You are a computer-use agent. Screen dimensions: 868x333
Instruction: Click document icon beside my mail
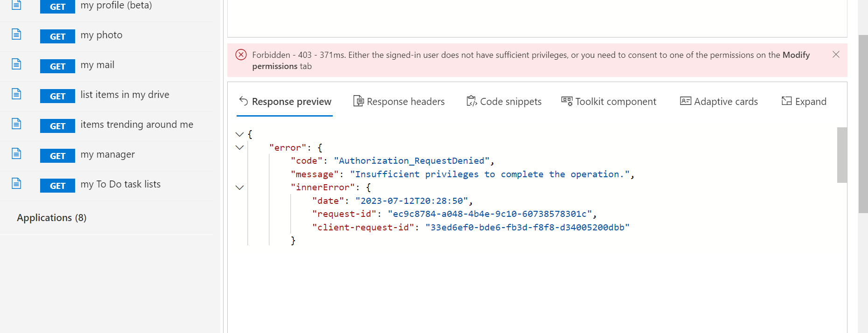[x=16, y=64]
